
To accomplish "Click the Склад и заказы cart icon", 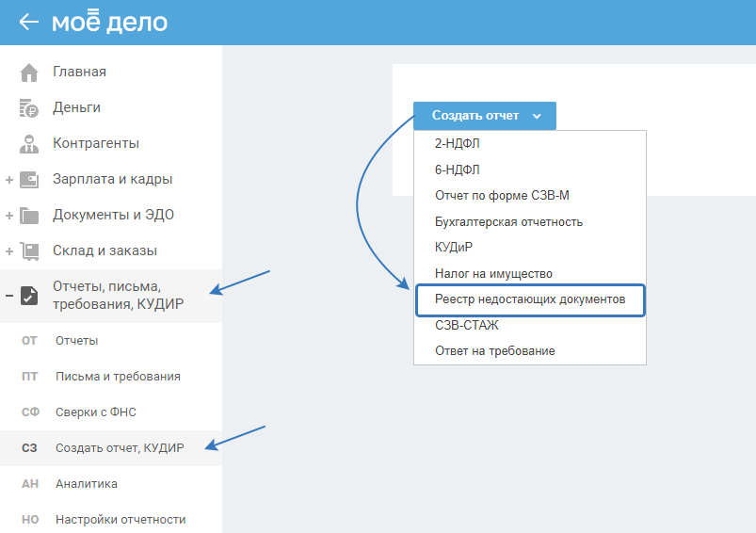I will point(29,251).
